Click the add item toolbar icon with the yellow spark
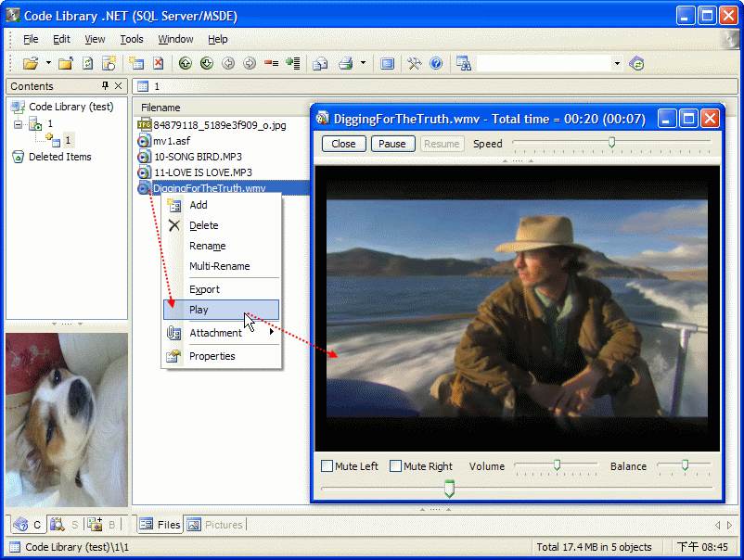The height and width of the screenshot is (560, 744). click(x=136, y=63)
